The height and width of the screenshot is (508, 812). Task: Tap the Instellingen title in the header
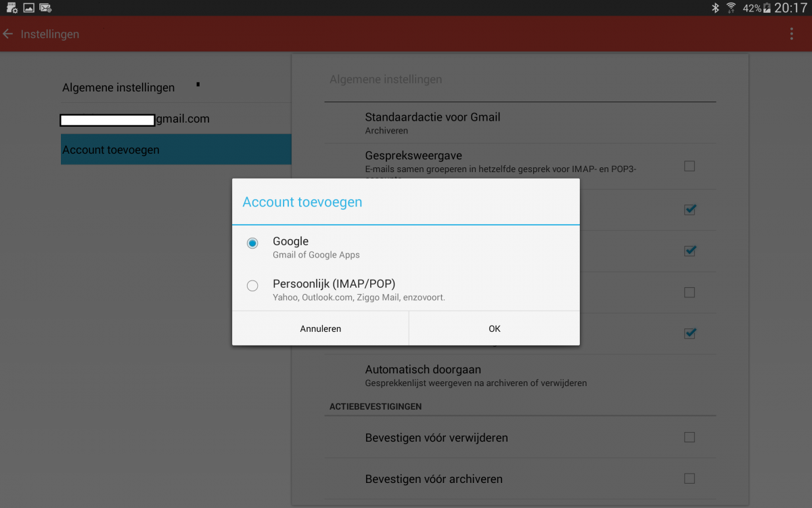[x=50, y=34]
